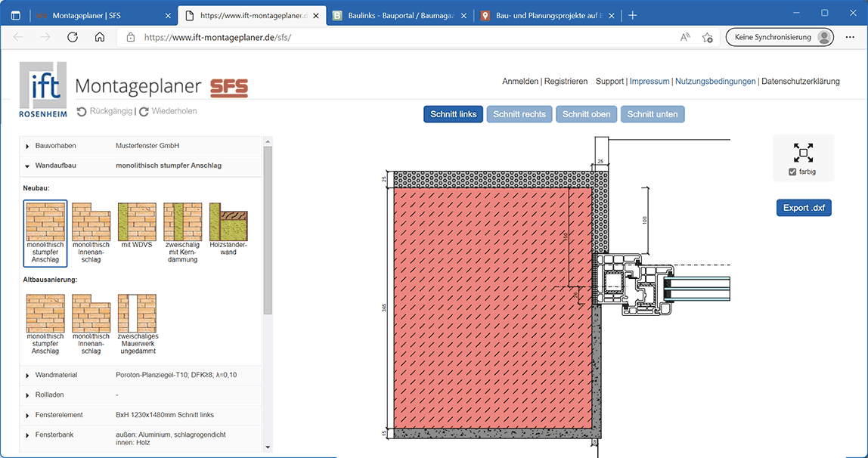Click the 'Neubau:' heading text
868x458 pixels.
pyautogui.click(x=36, y=188)
